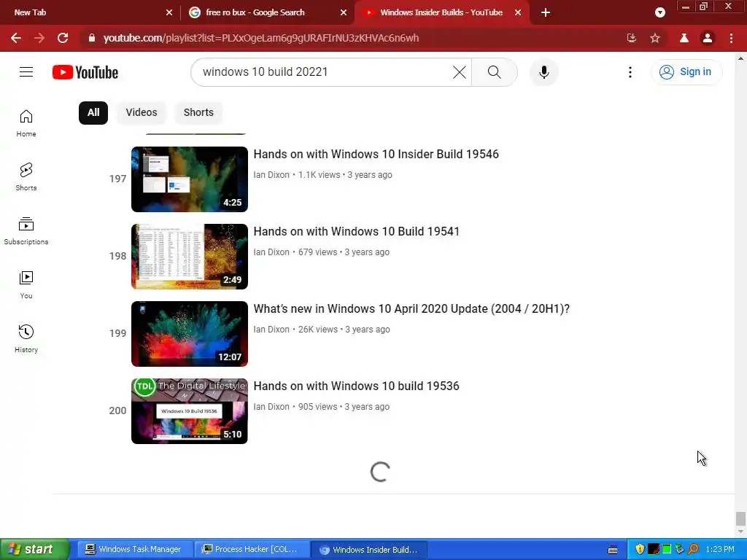
Task: Click the security shield tray icon
Action: 640,549
